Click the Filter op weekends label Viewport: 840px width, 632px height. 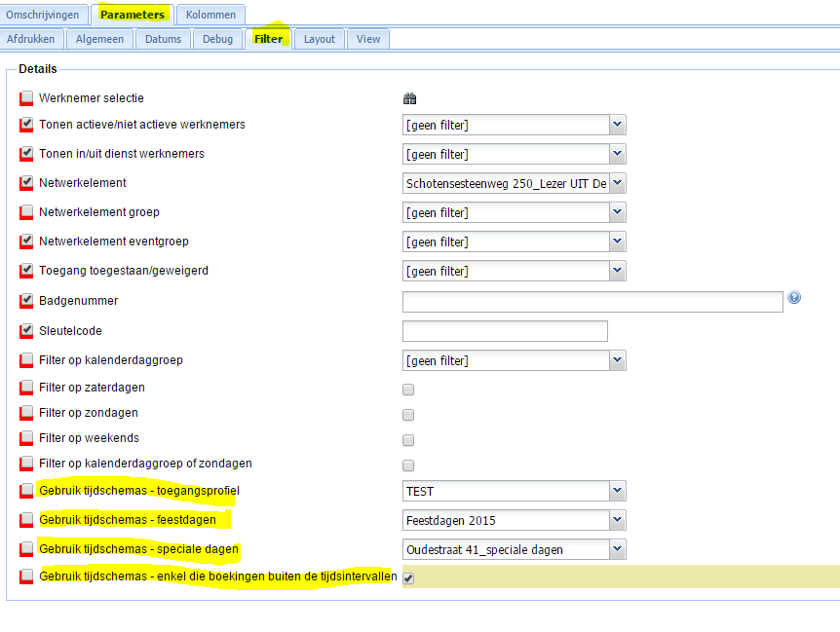(89, 438)
